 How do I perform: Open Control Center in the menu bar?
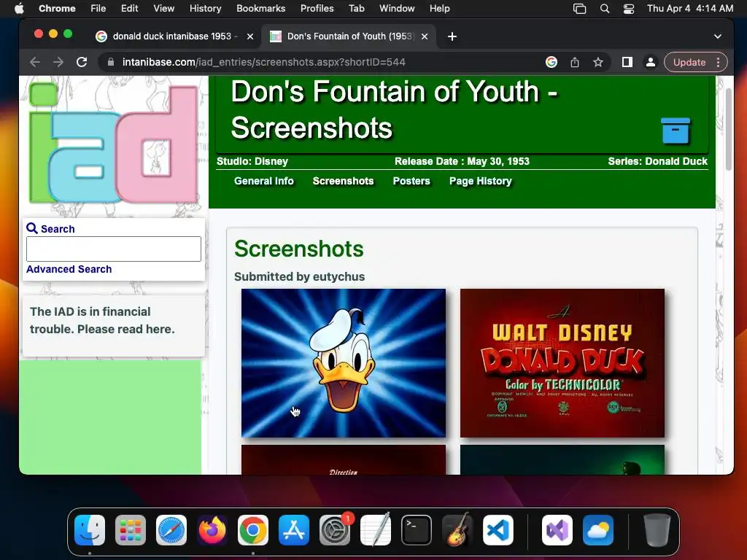pyautogui.click(x=629, y=9)
